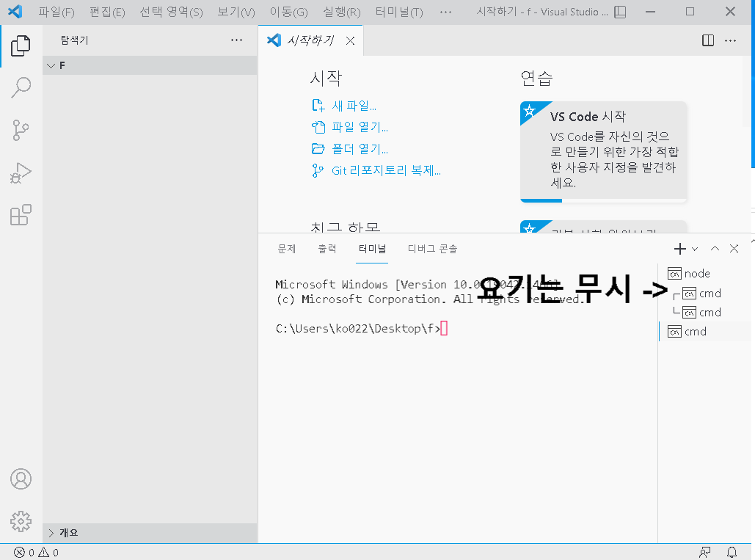
Task: Select the node terminal in list
Action: pyautogui.click(x=705, y=274)
